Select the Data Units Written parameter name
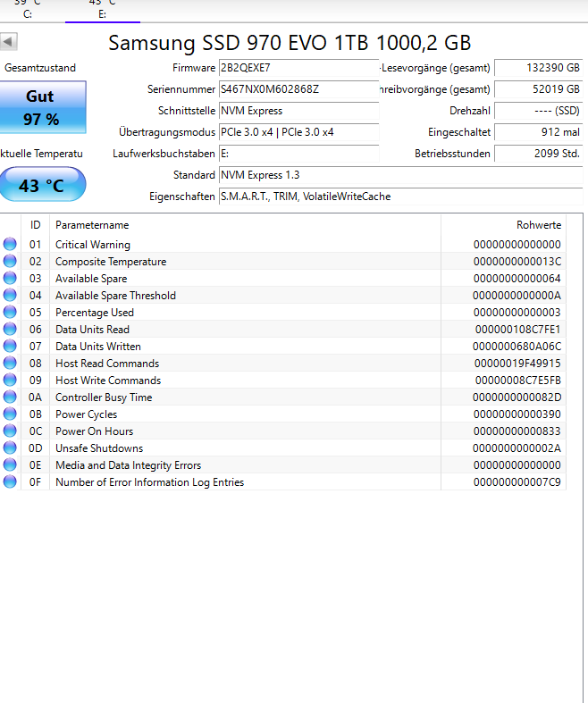The image size is (588, 703). click(x=98, y=346)
